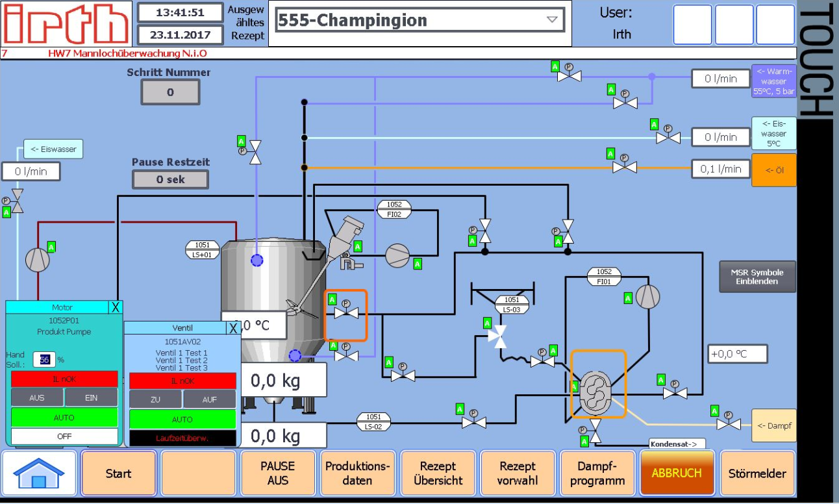Switch the motor to EIN

click(x=92, y=397)
